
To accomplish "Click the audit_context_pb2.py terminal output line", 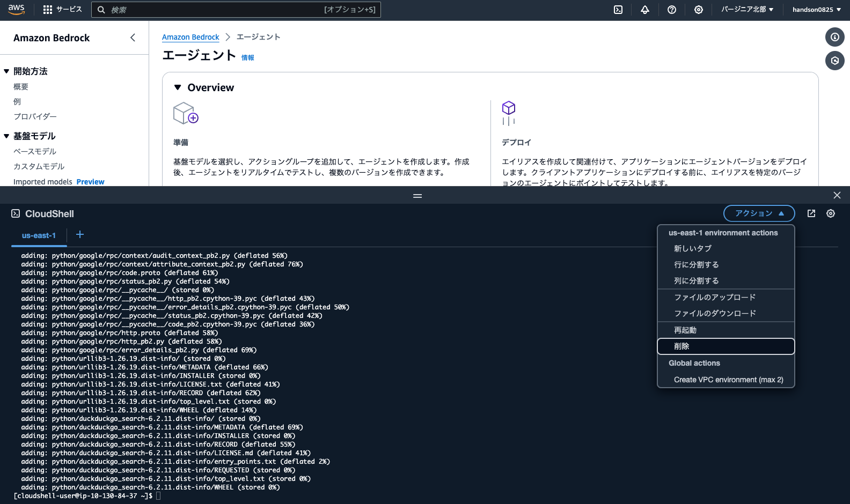I will [x=154, y=256].
